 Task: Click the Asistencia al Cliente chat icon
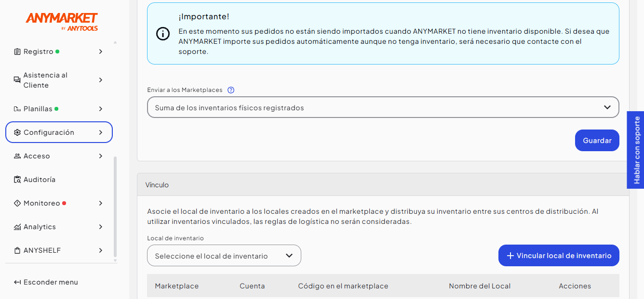(17, 80)
